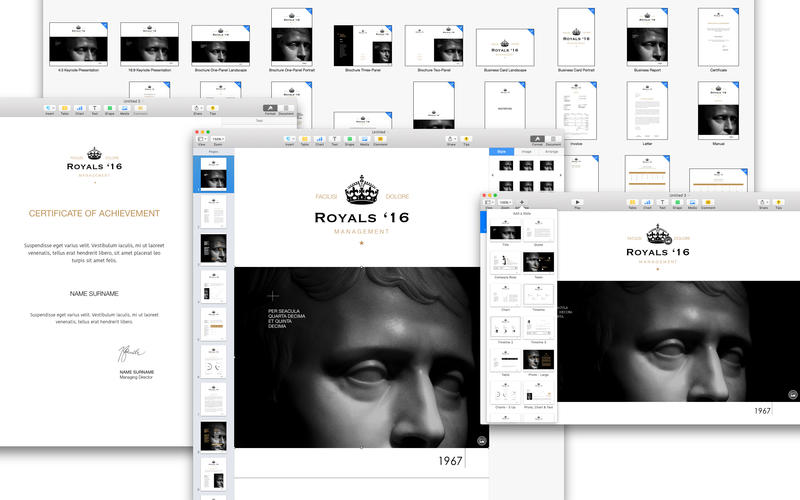Show next image styles with right arrow
Viewport: 800px width, 500px height.
point(561,175)
